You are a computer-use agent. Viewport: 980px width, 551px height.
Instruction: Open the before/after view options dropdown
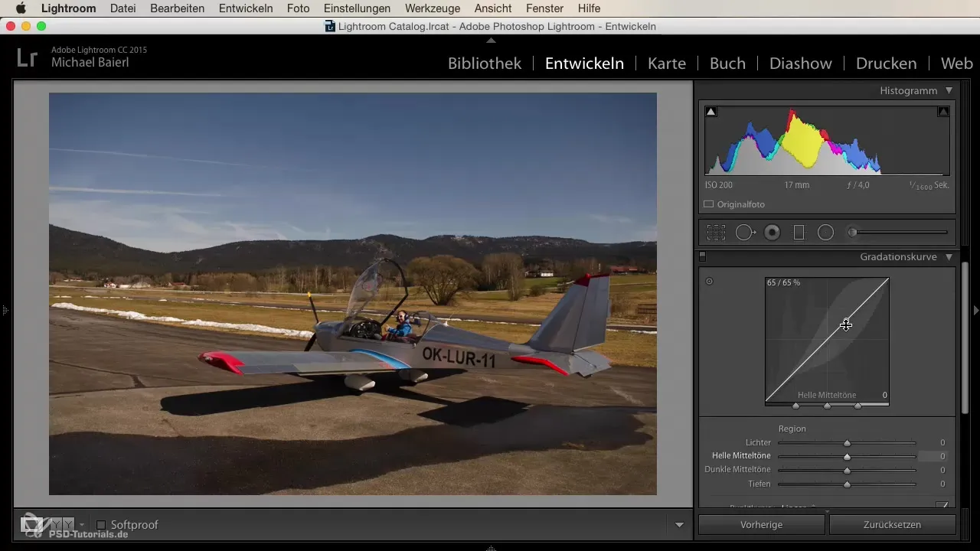82,525
